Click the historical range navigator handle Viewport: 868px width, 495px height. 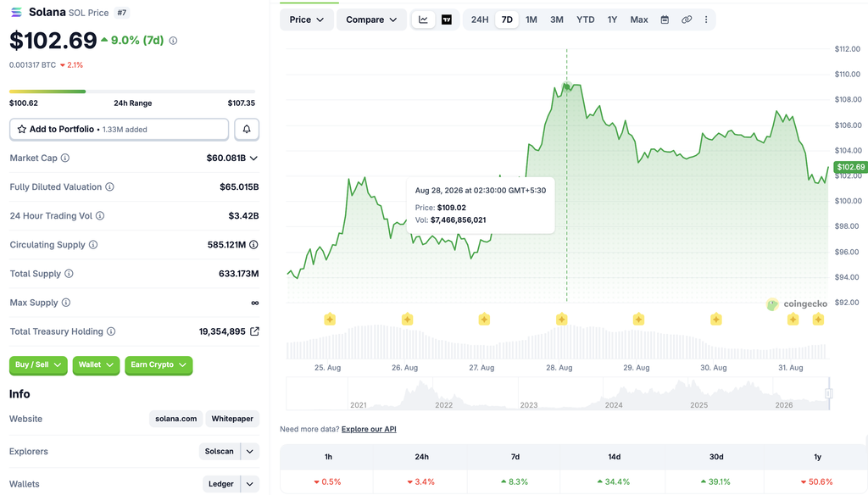[829, 393]
